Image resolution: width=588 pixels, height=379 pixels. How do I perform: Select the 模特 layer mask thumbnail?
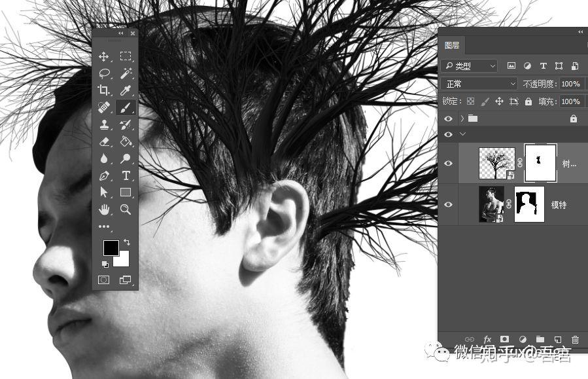[x=529, y=204]
